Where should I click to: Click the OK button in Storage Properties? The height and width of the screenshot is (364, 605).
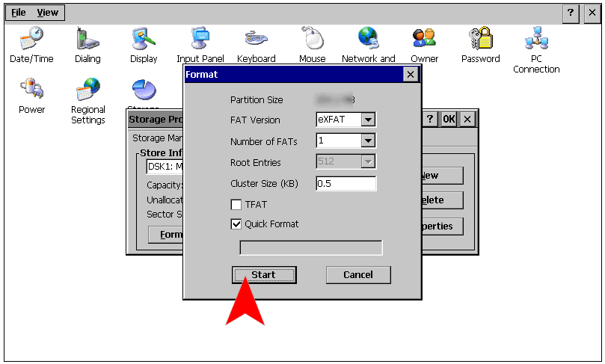pyautogui.click(x=449, y=120)
